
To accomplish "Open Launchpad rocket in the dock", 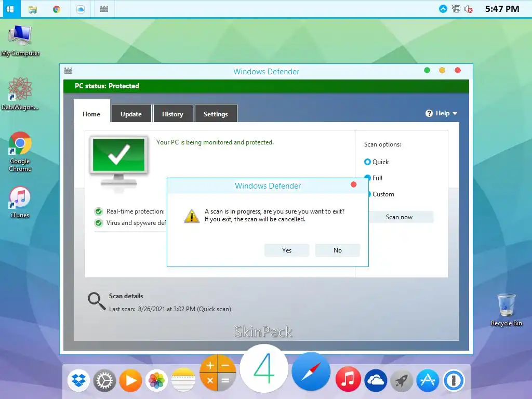I will coord(402,380).
